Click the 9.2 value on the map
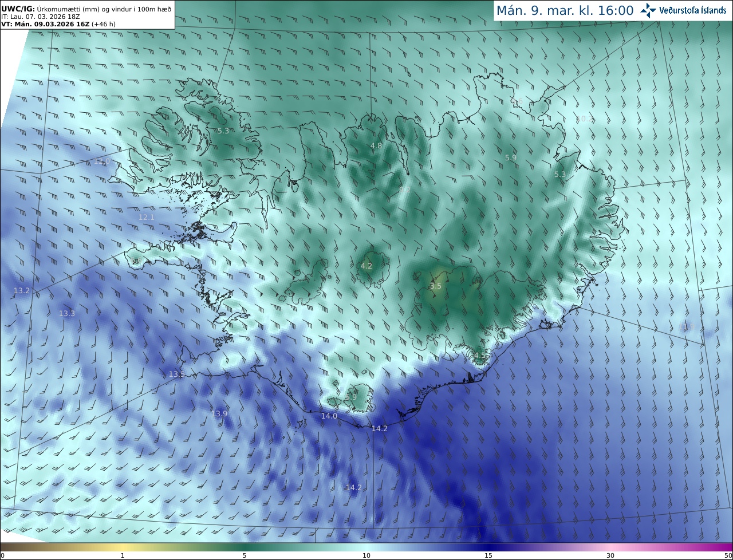Image resolution: width=733 pixels, height=560 pixels. (x=405, y=190)
